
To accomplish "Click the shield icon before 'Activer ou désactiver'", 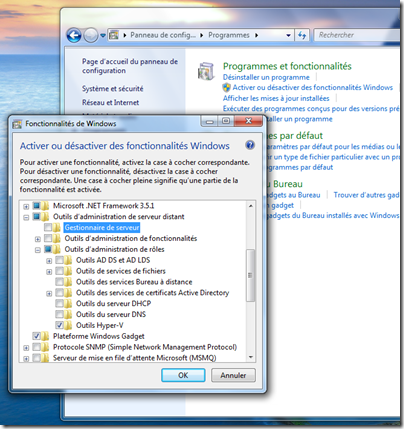I will (227, 87).
